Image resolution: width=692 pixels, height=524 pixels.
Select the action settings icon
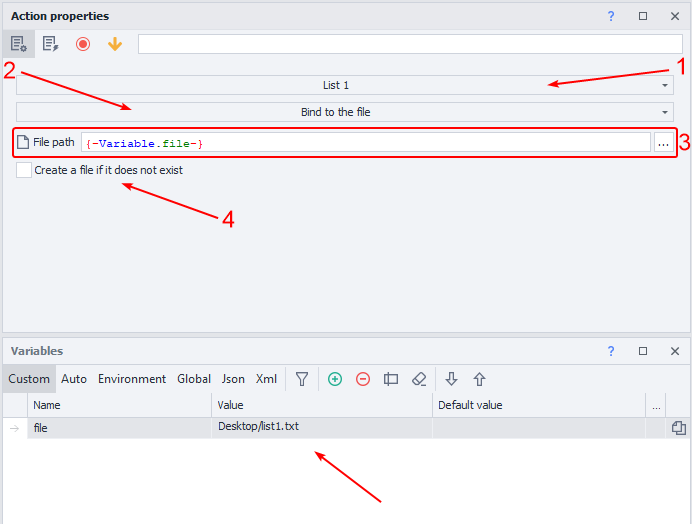(x=18, y=44)
